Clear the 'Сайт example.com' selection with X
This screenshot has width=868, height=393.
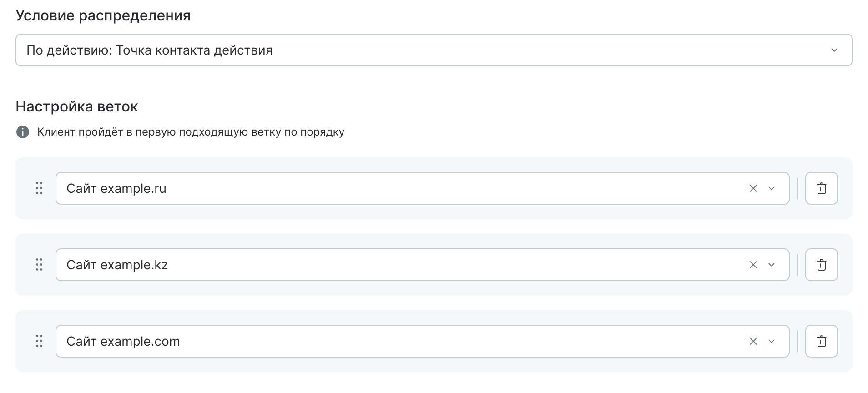[753, 341]
